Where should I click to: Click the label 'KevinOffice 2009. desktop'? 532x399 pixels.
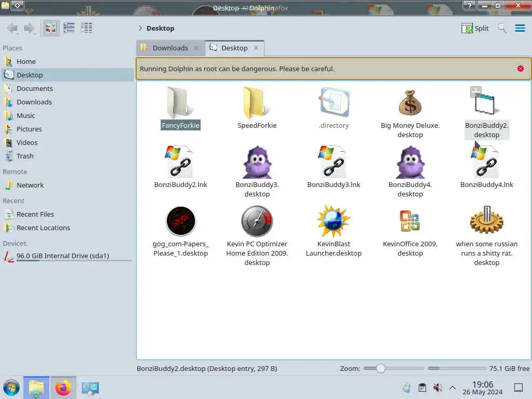point(410,248)
